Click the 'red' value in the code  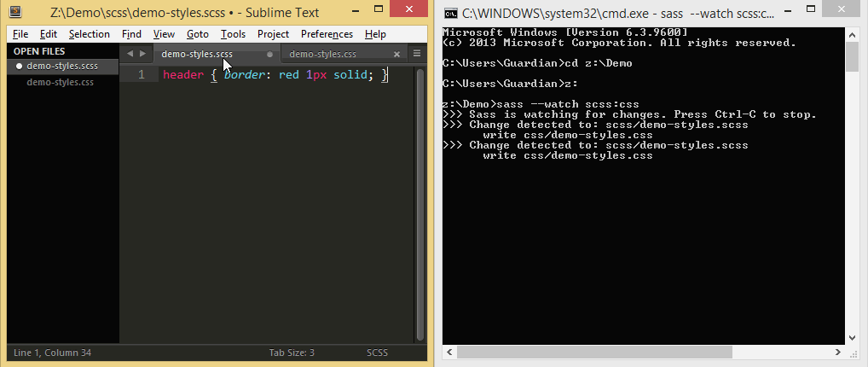click(x=289, y=74)
